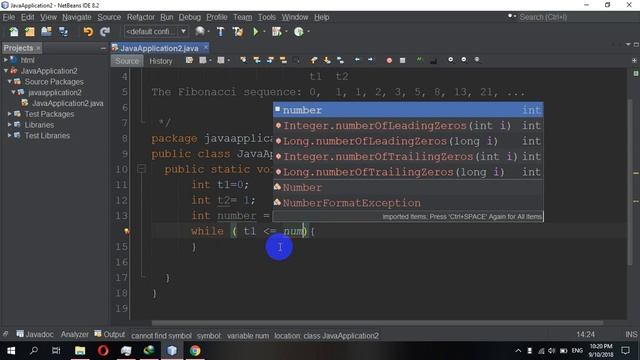640x360 pixels.
Task: Click the Clean and Build Project icon
Action: pos(238,31)
